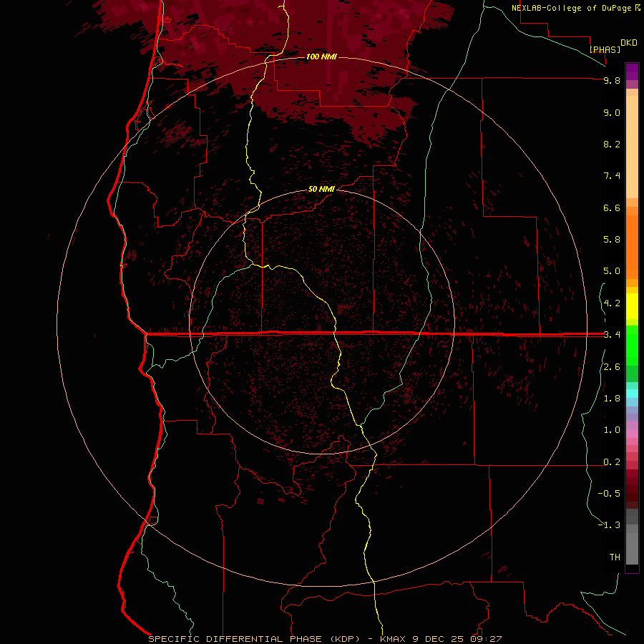The image size is (644, 644).
Task: Click the 7.4 value on the color scale
Action: tap(612, 176)
